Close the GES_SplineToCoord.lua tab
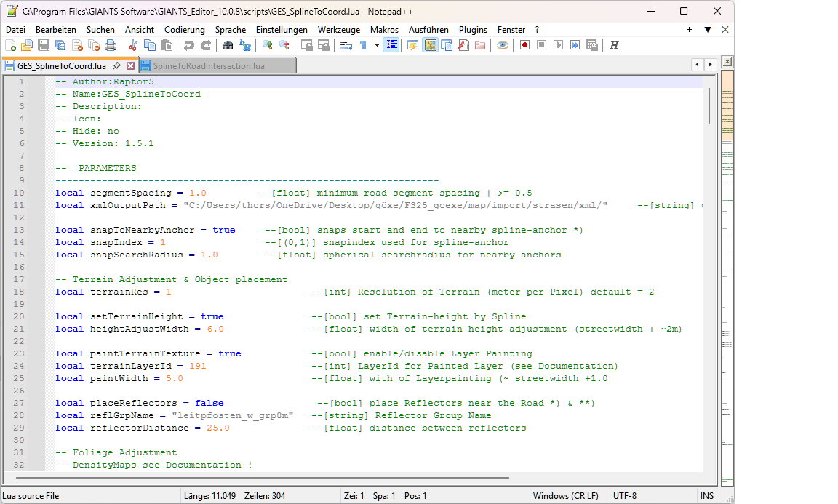Screen dimensions: 838x504 tap(130, 65)
